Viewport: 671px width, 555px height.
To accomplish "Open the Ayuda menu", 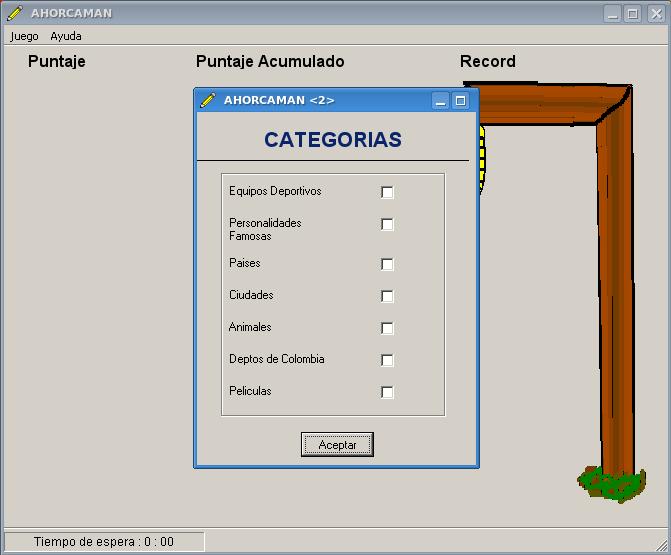I will click(x=66, y=36).
